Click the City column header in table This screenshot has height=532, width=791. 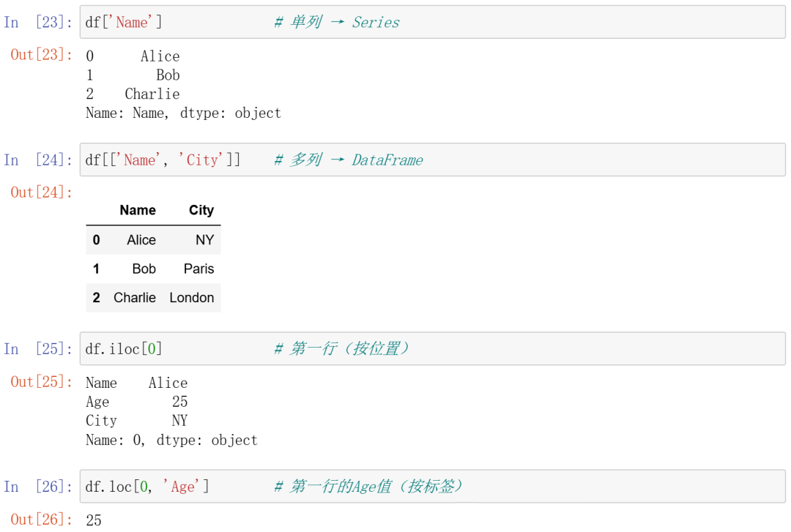point(201,210)
